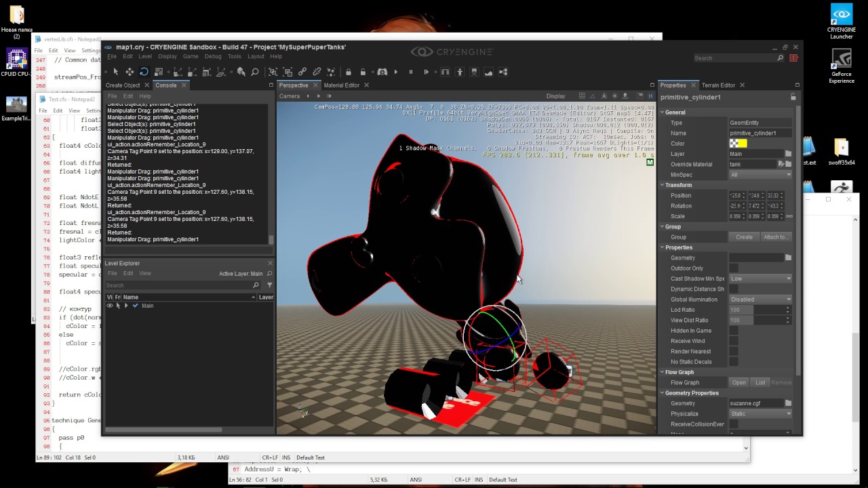Collapse the Transform section
The width and height of the screenshot is (868, 488).
click(x=663, y=185)
